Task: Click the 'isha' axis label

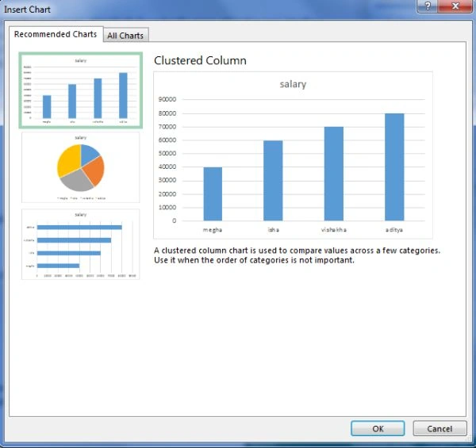Action: point(273,230)
